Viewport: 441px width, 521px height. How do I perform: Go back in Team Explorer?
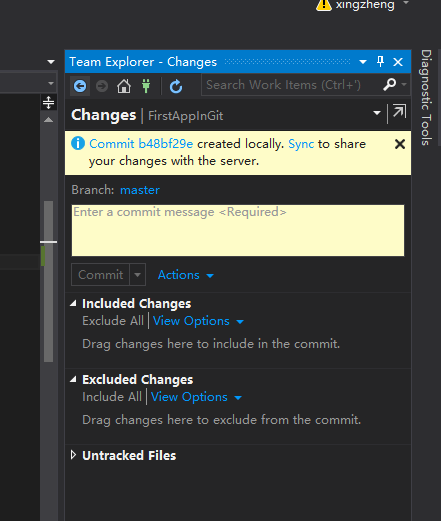[x=80, y=86]
